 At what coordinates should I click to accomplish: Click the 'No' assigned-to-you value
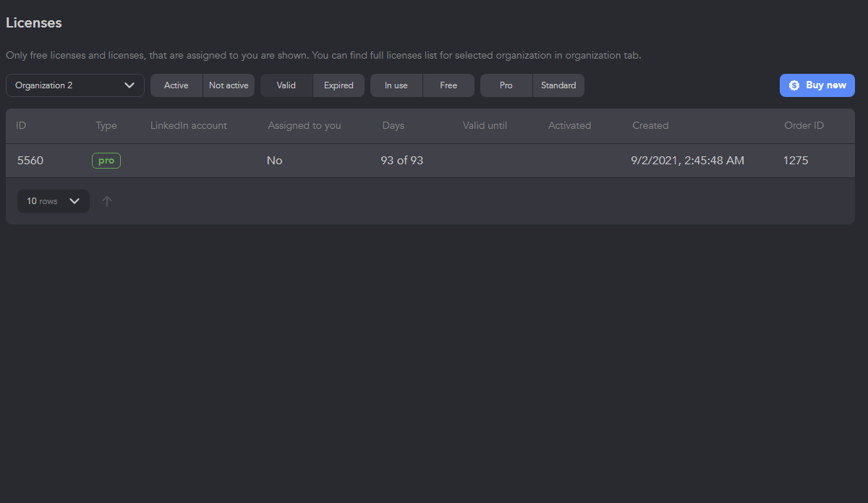coord(274,161)
